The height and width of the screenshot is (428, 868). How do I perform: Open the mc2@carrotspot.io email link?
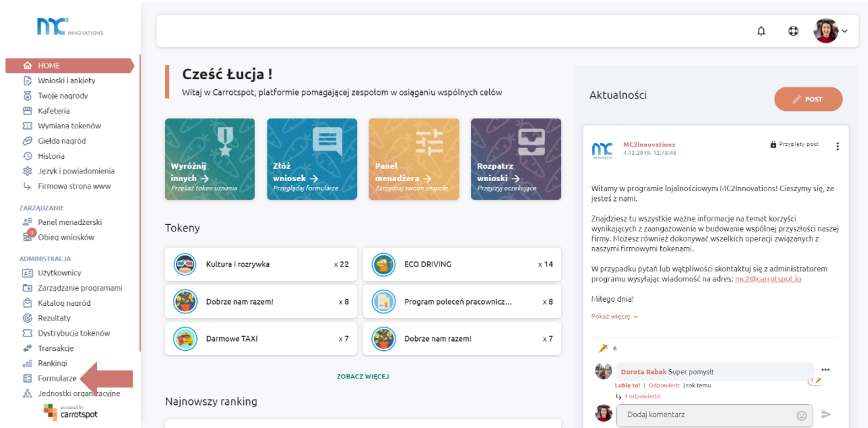pos(768,279)
